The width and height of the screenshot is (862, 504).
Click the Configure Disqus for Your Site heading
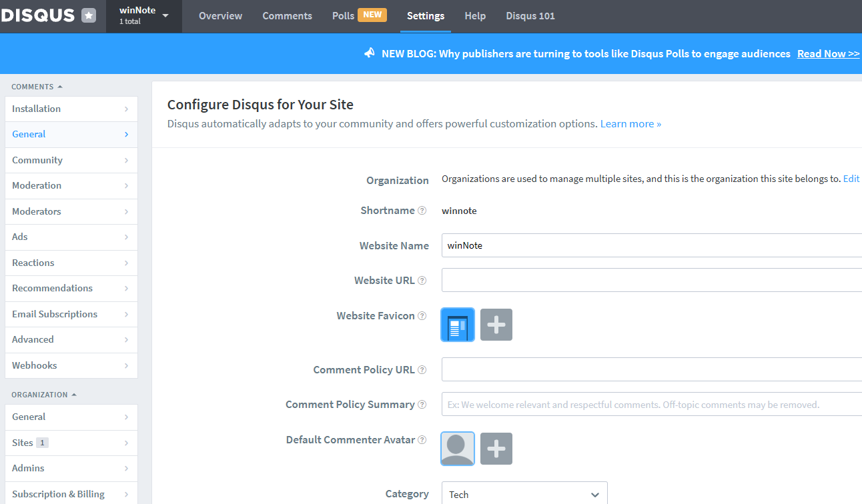click(260, 105)
